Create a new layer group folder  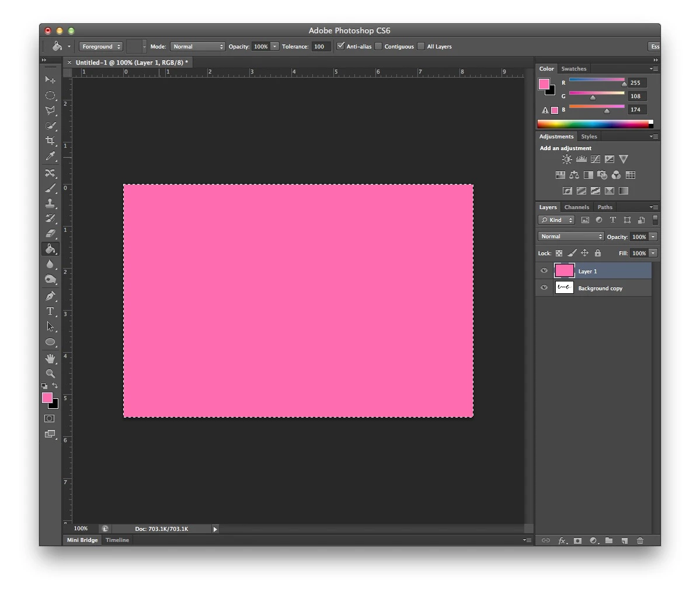click(x=609, y=540)
